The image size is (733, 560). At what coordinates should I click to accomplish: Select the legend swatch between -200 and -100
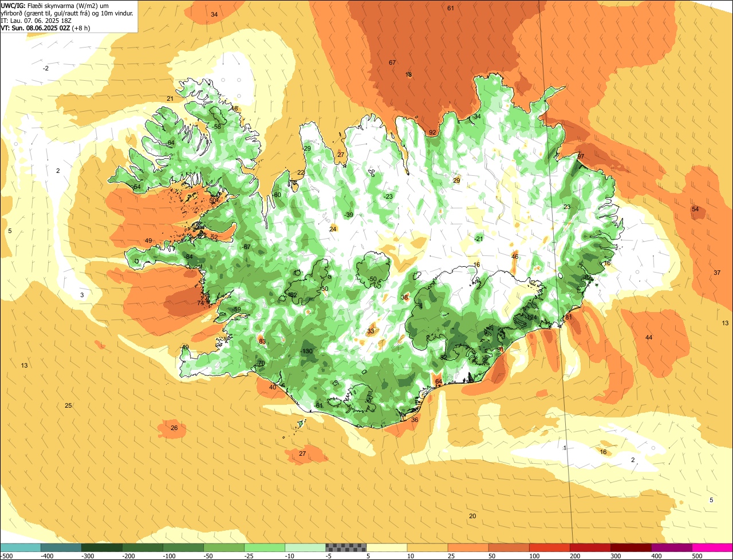click(x=143, y=547)
